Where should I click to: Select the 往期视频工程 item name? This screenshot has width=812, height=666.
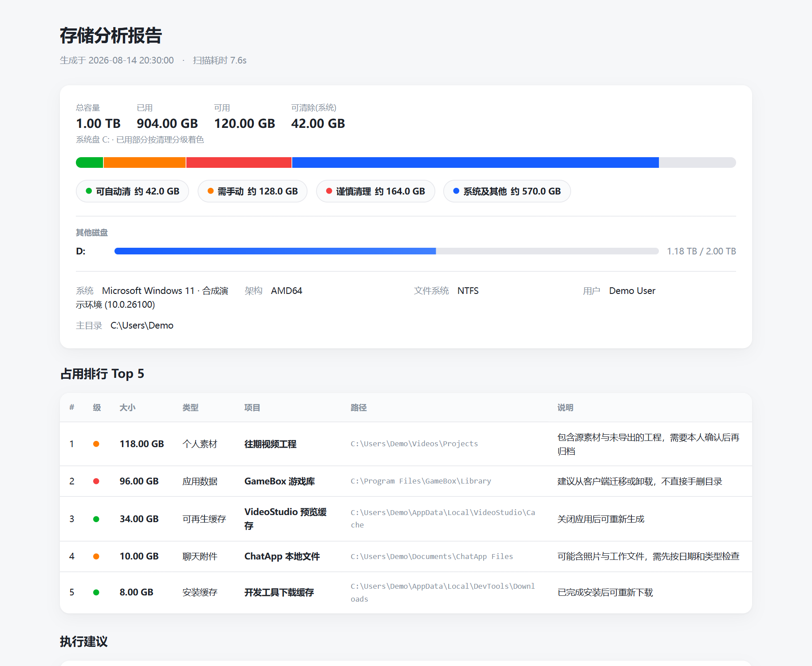click(x=270, y=444)
